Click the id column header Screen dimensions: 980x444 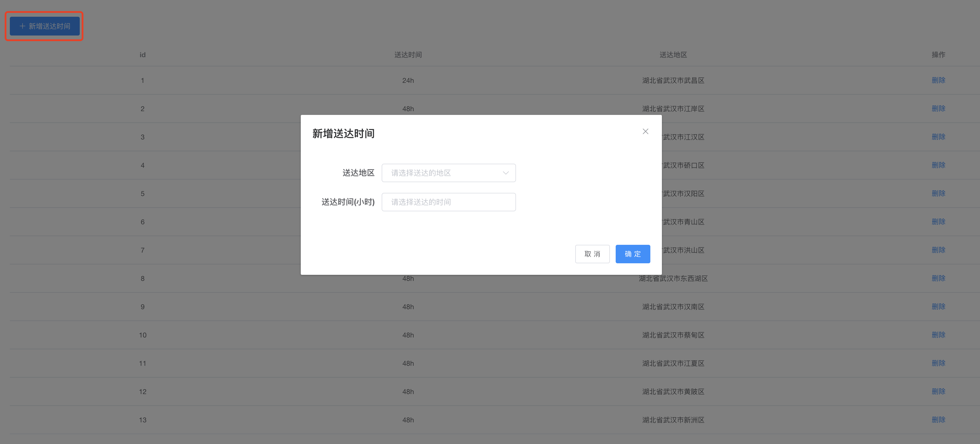coord(142,55)
